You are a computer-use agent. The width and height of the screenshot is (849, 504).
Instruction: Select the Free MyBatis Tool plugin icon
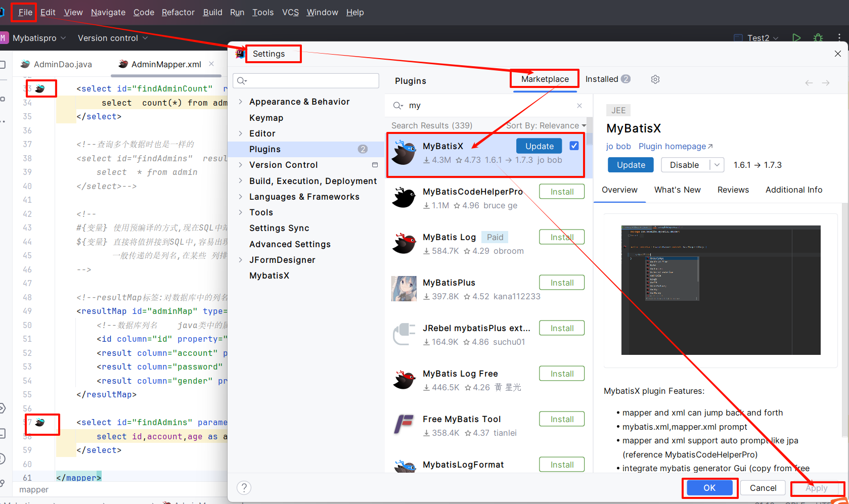[x=404, y=425]
